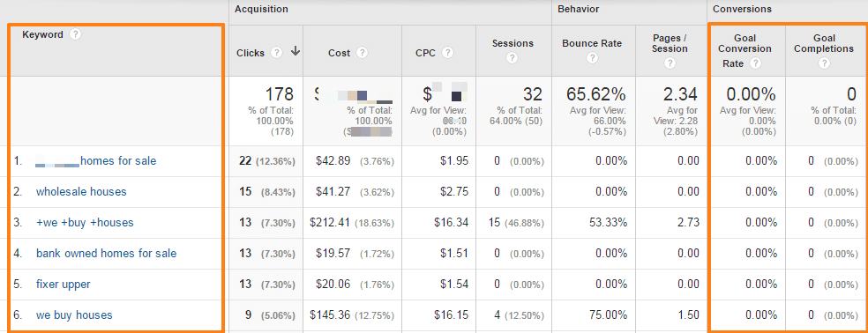
Task: Select the Conversions group header
Action: pyautogui.click(x=743, y=10)
